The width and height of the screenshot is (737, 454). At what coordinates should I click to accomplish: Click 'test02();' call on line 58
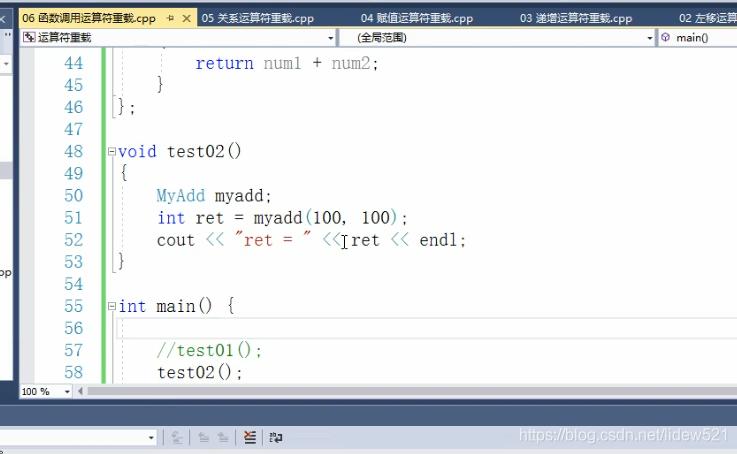pos(200,372)
